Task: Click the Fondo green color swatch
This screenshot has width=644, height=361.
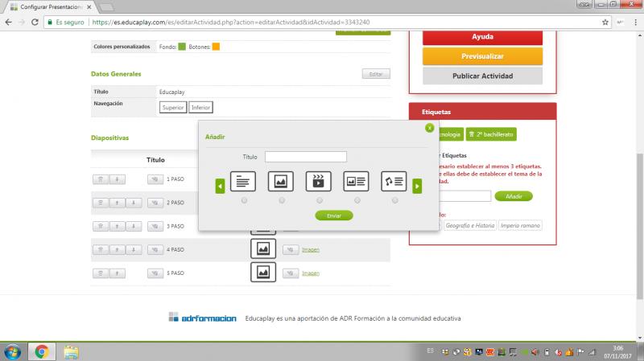Action: click(182, 47)
